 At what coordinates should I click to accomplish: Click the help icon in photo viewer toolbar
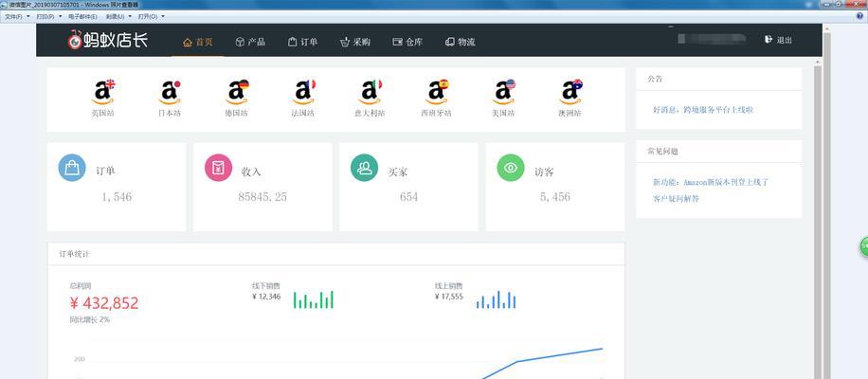tap(860, 16)
